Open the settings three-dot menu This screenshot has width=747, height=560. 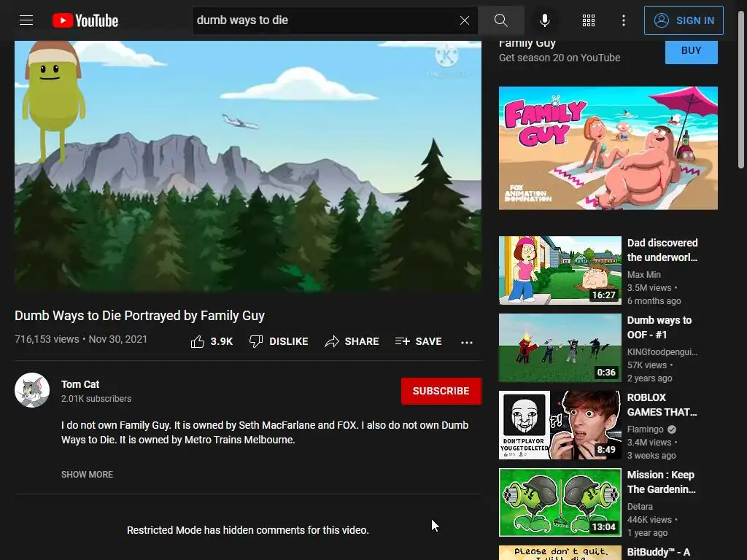point(624,20)
